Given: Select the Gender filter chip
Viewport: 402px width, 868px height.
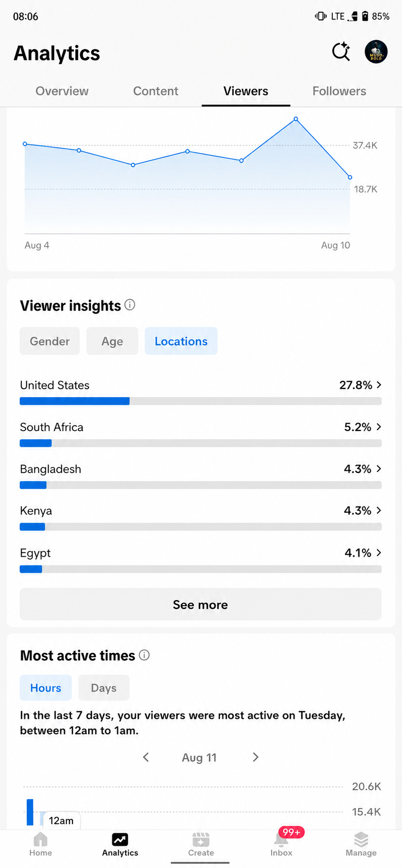Looking at the screenshot, I should (x=49, y=341).
